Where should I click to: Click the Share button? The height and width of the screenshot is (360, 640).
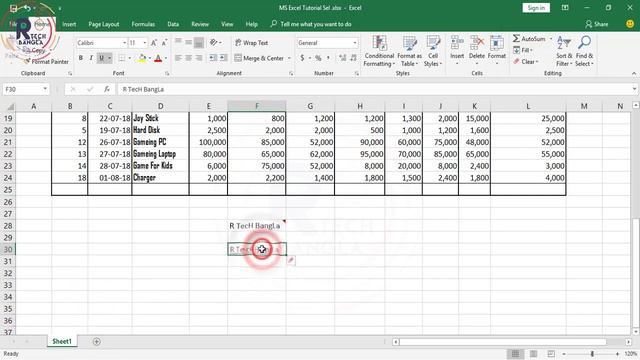pos(597,24)
